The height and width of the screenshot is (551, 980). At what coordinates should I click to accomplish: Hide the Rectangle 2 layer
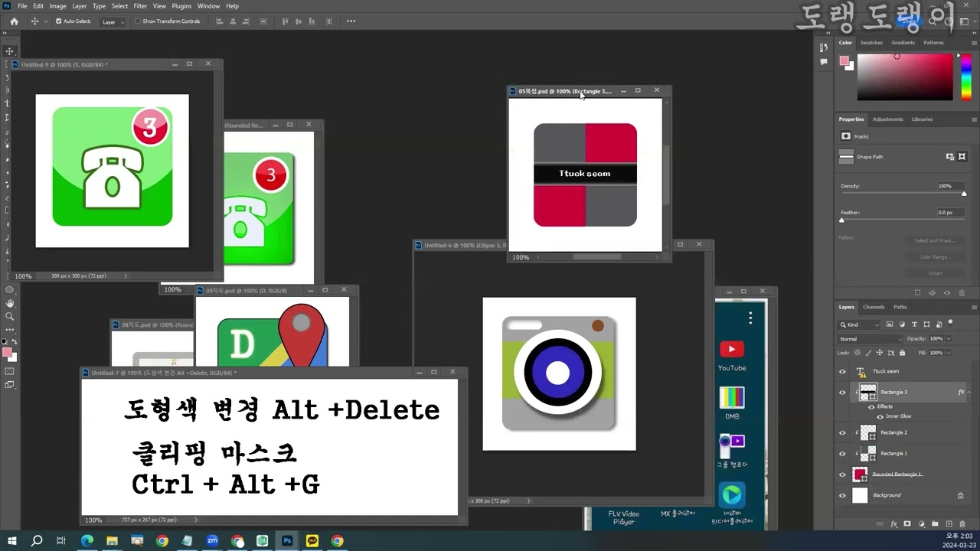tap(843, 433)
